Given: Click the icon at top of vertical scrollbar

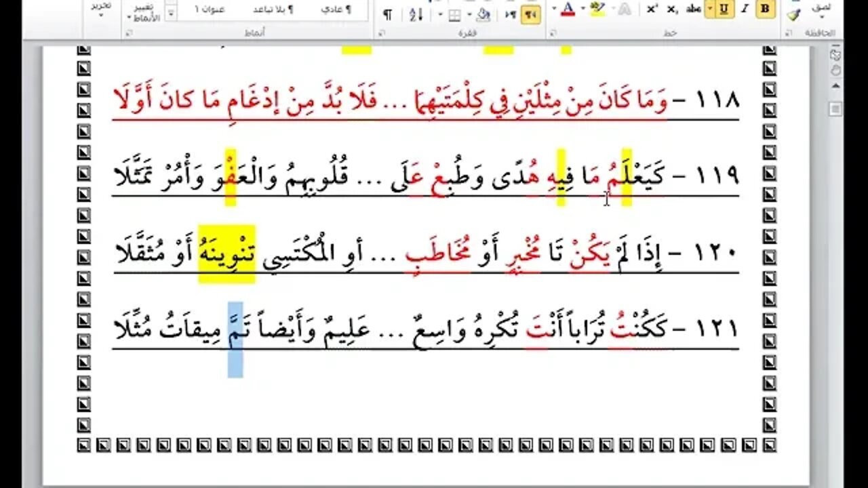Looking at the screenshot, I should tap(835, 55).
